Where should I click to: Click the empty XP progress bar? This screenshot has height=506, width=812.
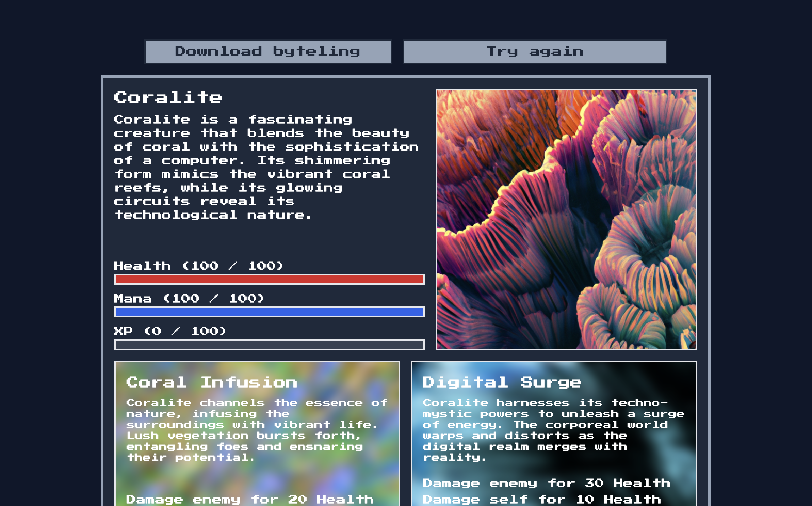pyautogui.click(x=269, y=345)
